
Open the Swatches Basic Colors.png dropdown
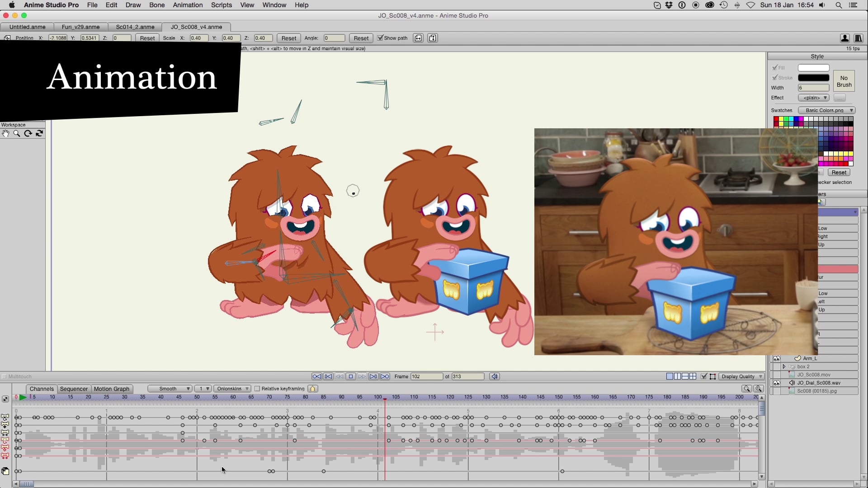(827, 110)
